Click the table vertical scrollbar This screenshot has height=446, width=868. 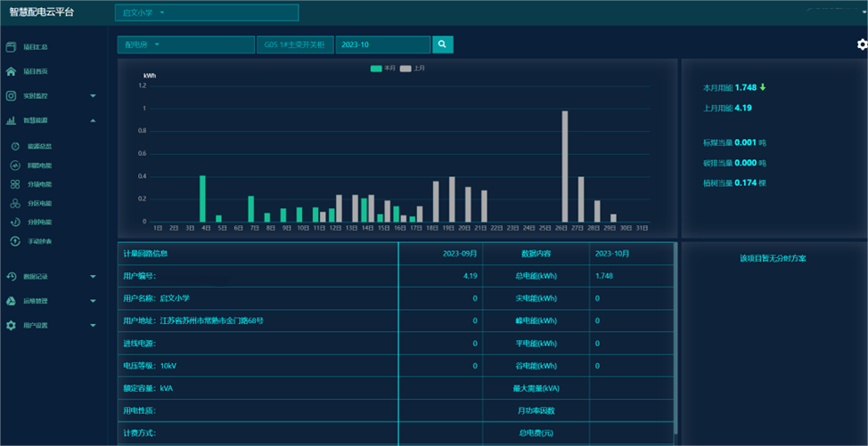[x=675, y=337]
